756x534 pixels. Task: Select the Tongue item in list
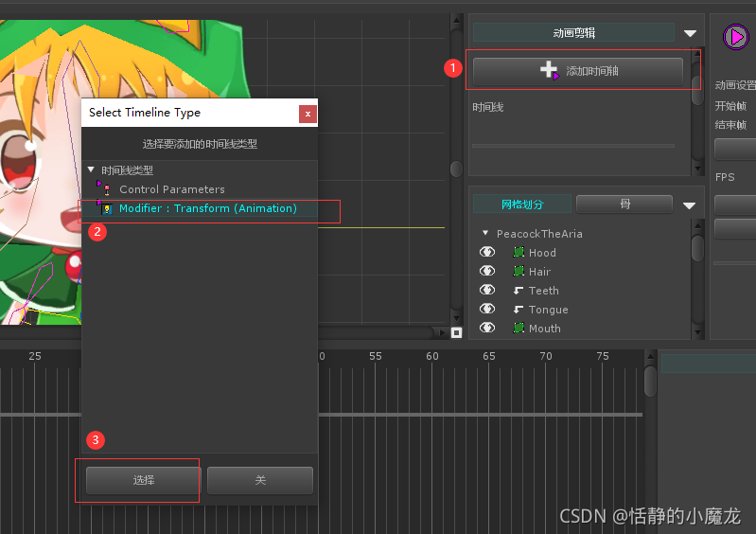[x=548, y=310]
